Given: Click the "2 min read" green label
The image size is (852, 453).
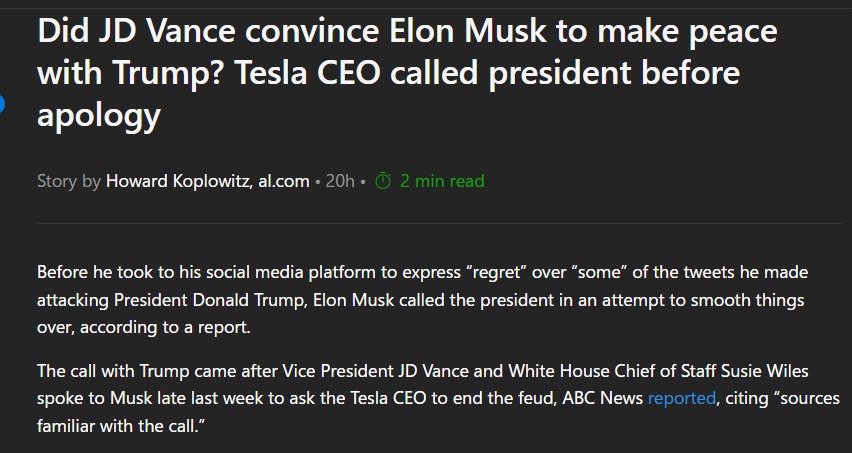Looking at the screenshot, I should [x=442, y=181].
